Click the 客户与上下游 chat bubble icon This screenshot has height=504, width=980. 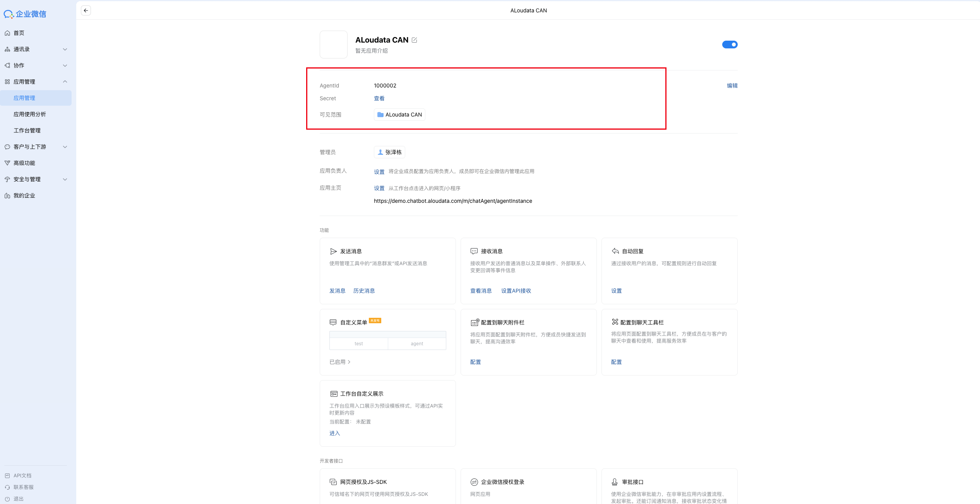(x=7, y=147)
